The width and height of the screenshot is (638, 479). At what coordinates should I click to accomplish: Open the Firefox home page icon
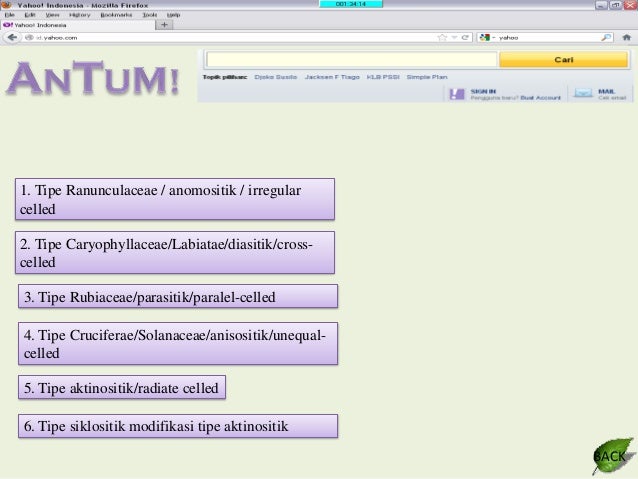pos(627,37)
